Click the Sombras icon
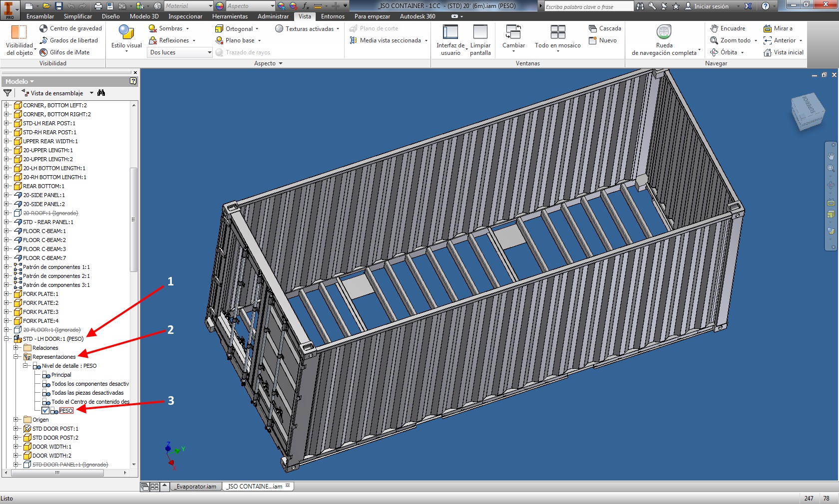Image resolution: width=839 pixels, height=504 pixels. coord(153,28)
